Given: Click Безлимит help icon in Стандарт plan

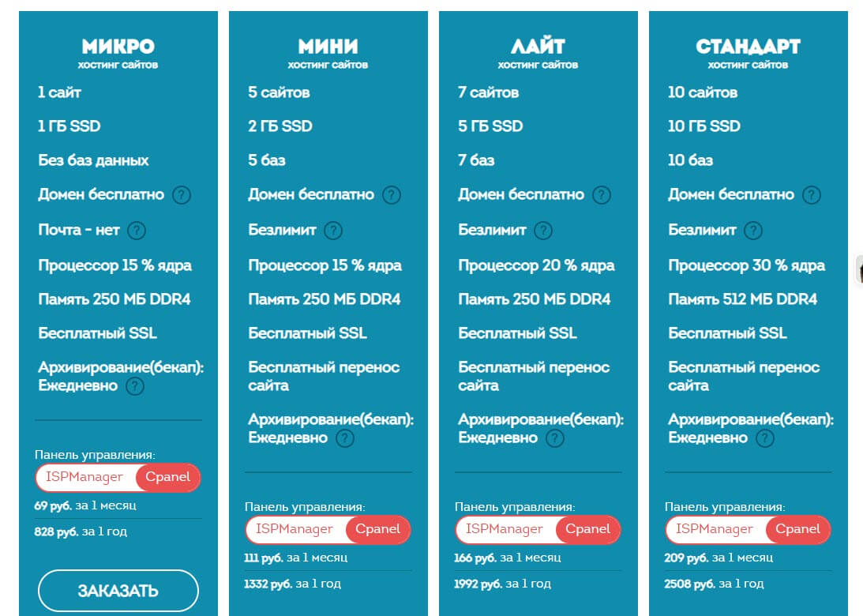Looking at the screenshot, I should pyautogui.click(x=753, y=231).
